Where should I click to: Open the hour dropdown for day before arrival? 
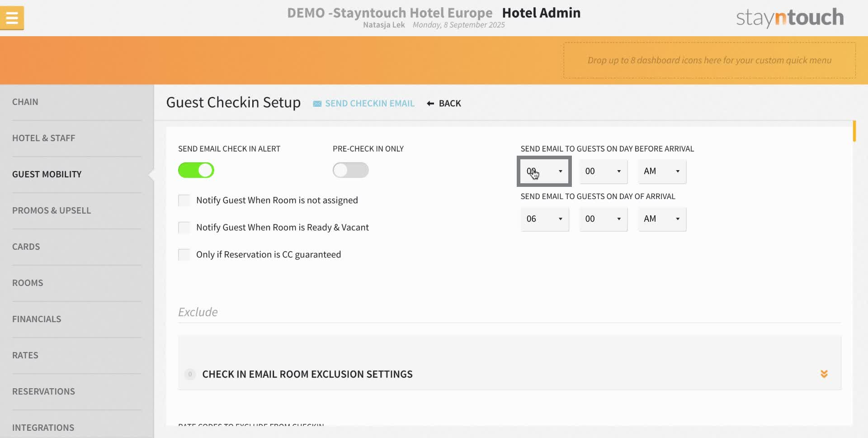click(x=544, y=171)
